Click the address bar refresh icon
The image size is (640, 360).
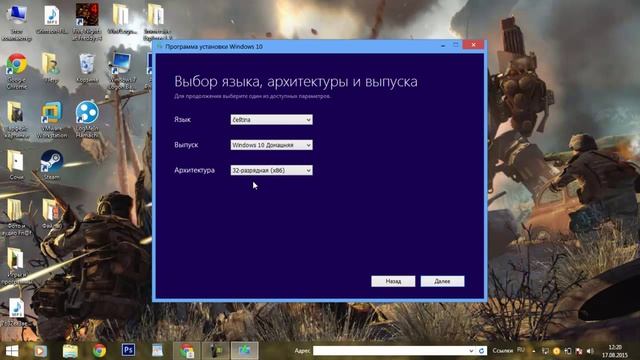click(482, 351)
